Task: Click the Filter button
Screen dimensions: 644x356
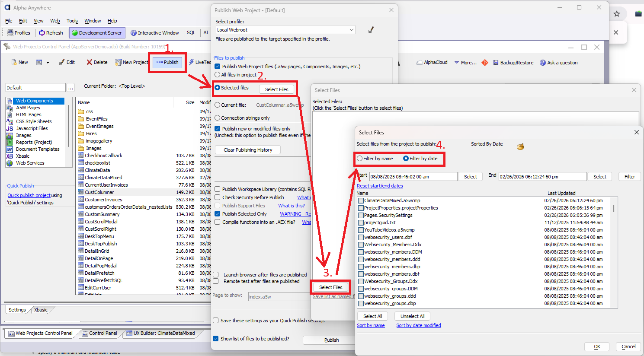Action: click(630, 177)
